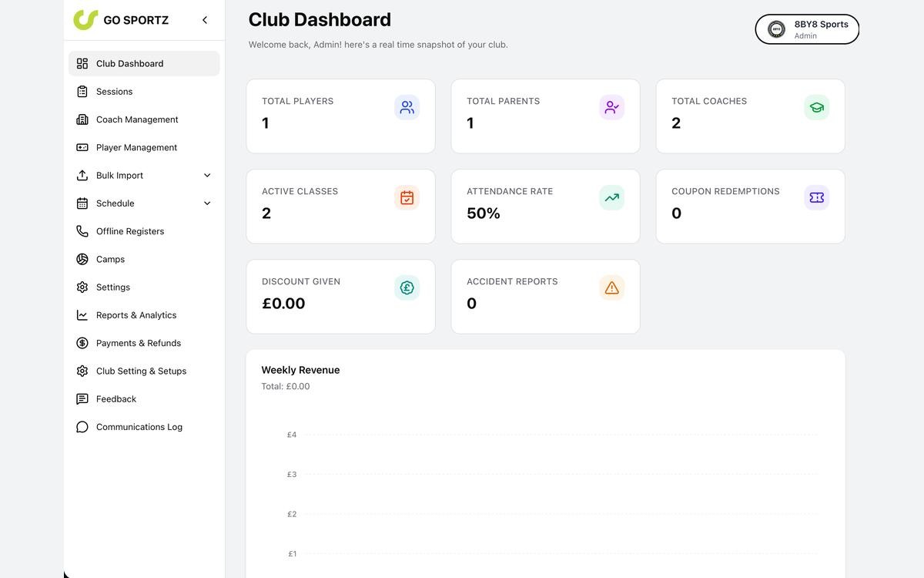Click the Offline Registers phone icon
924x578 pixels.
tap(82, 231)
